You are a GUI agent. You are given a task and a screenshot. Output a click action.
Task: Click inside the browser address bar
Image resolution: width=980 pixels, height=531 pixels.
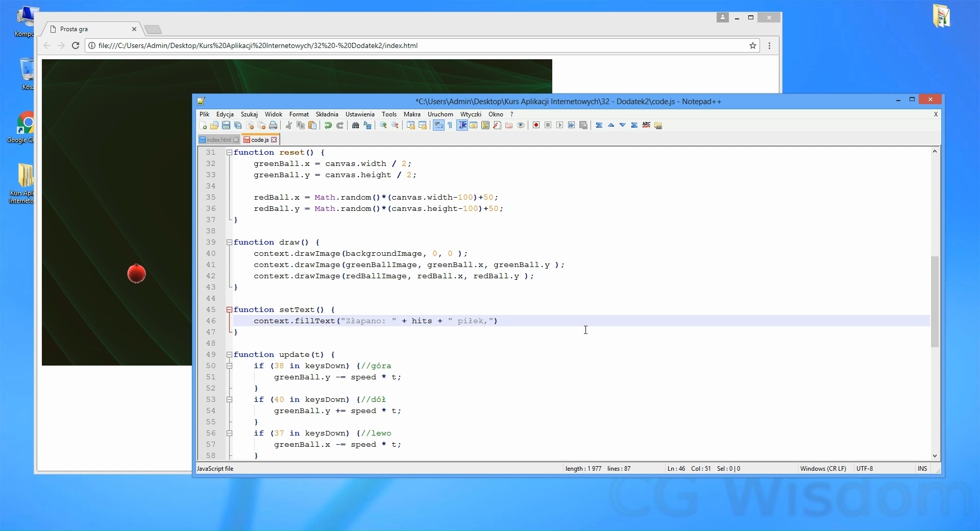point(357,45)
